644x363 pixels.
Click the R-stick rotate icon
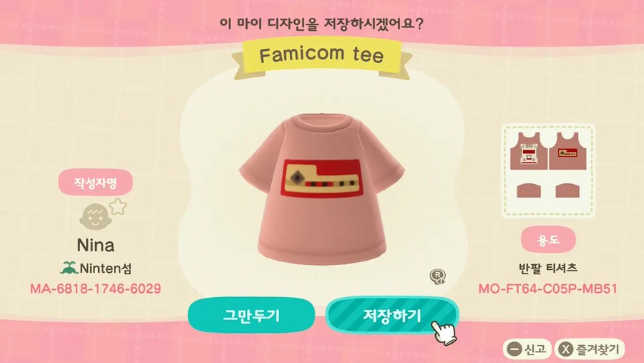click(438, 276)
